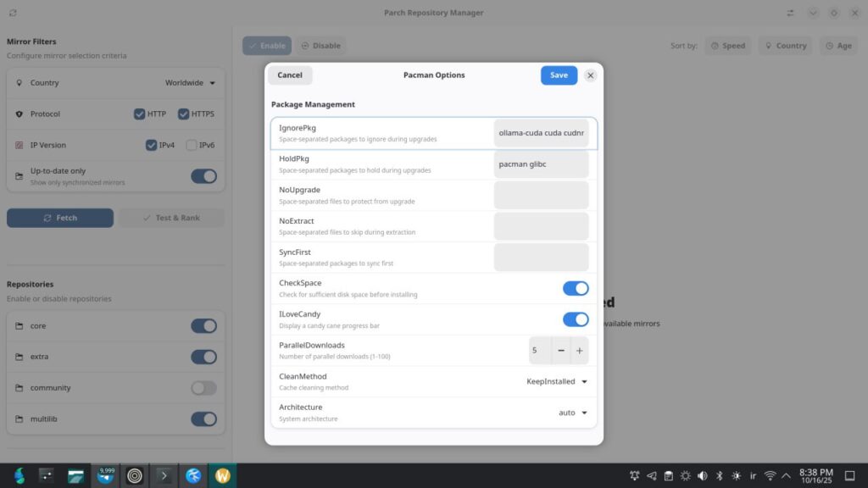Click the volume speaker tray icon
The image size is (868, 488).
point(702,475)
